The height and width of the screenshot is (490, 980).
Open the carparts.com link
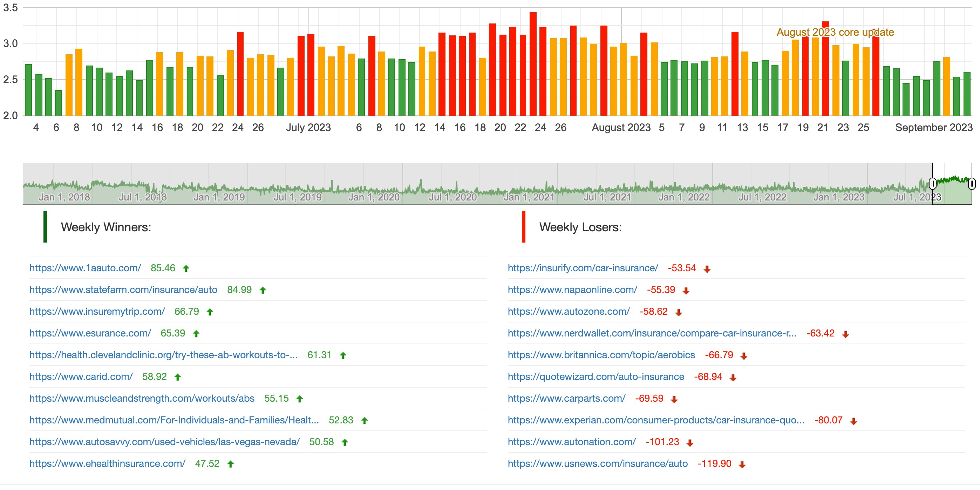pos(566,398)
